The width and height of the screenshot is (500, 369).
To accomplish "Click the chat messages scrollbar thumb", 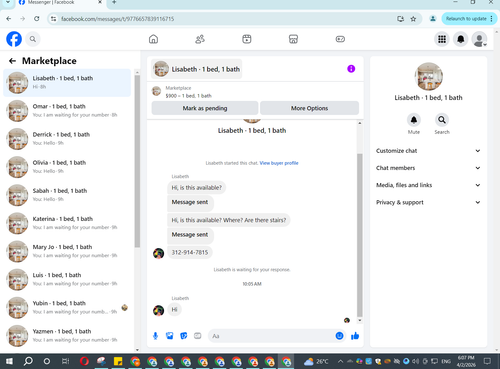I will pyautogui.click(x=360, y=235).
